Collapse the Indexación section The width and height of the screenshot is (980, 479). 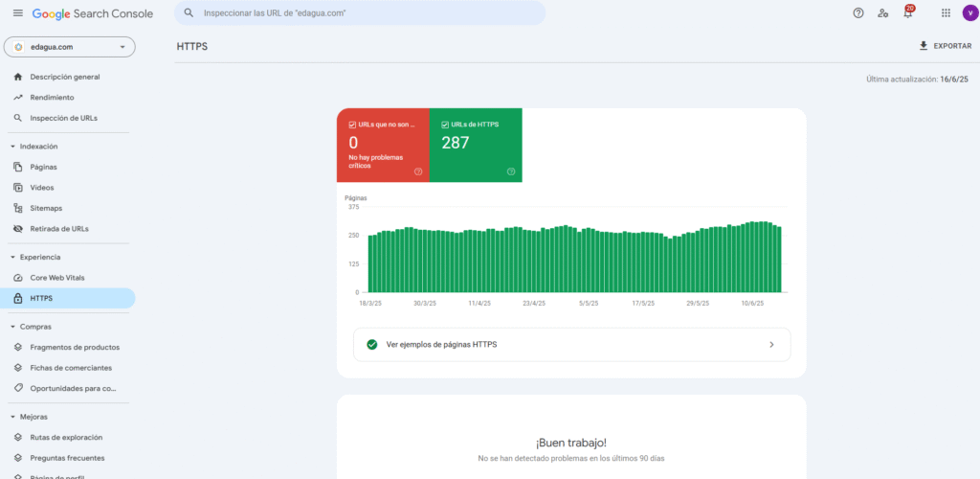pyautogui.click(x=12, y=147)
